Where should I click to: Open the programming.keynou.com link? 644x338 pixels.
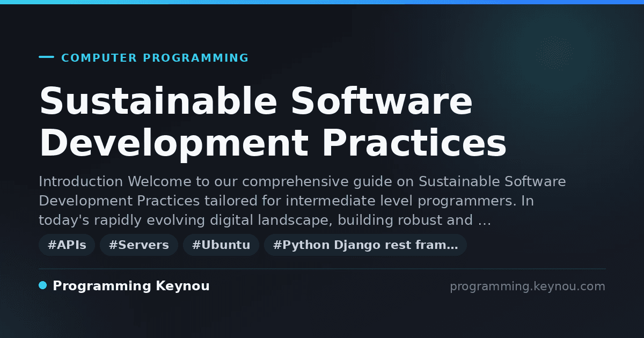coord(528,286)
